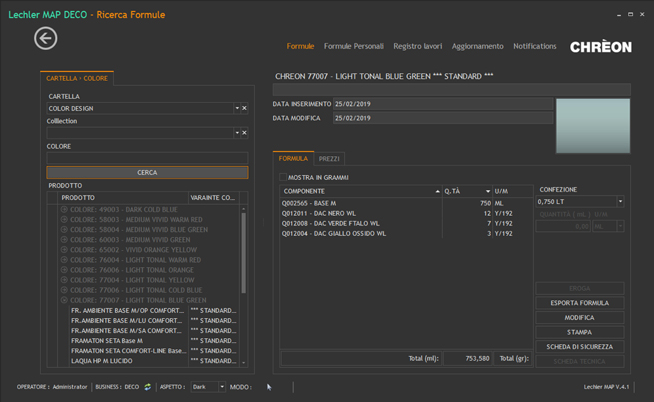Expand COLORE: 65002 - VIVID ORANGE YELLOW

64,249
